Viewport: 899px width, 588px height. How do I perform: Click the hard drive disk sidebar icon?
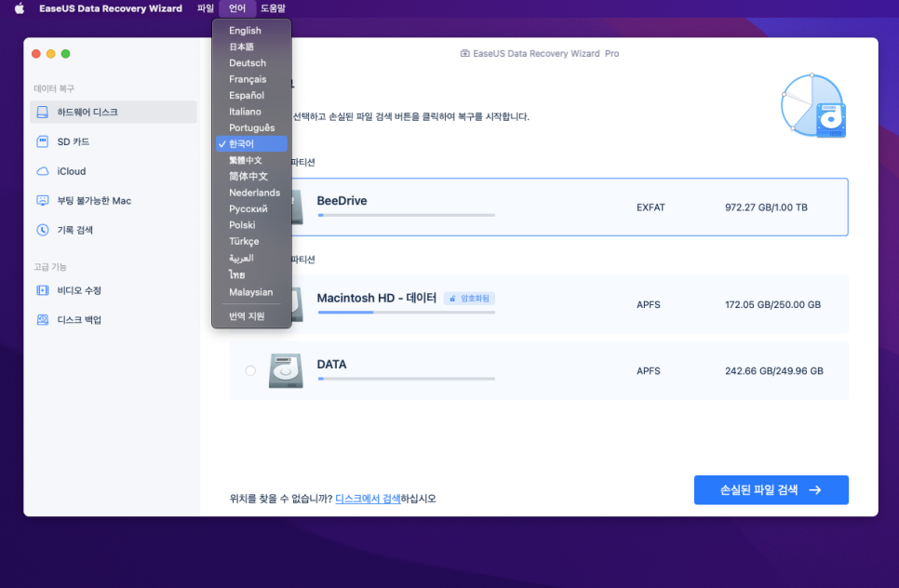pos(43,112)
